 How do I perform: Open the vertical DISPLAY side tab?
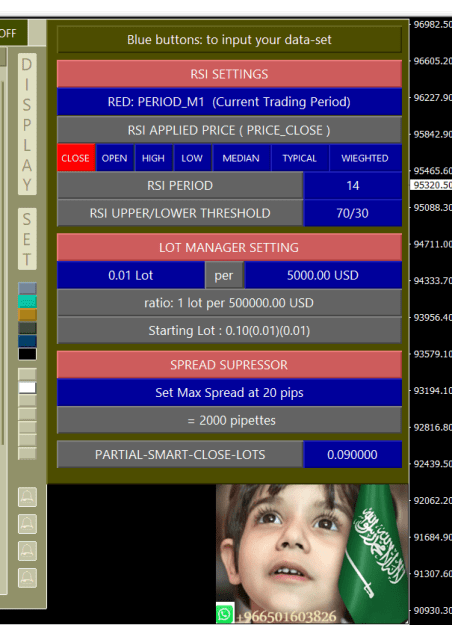click(27, 124)
